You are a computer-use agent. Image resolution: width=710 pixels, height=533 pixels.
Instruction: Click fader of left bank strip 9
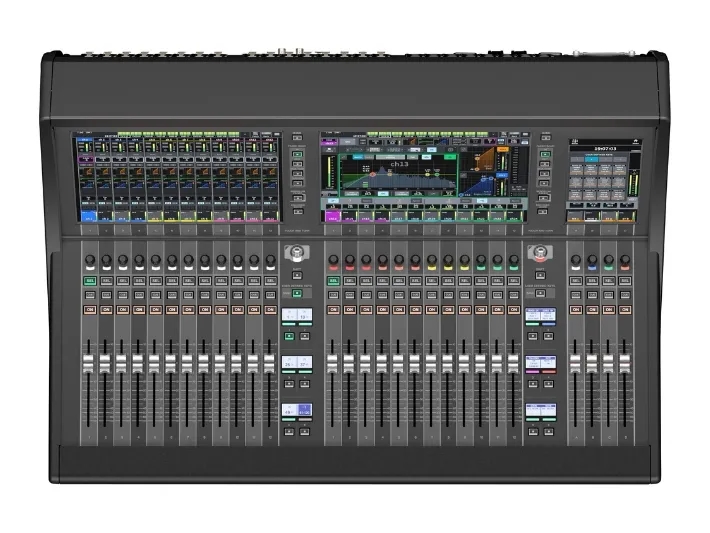pyautogui.click(x=220, y=364)
